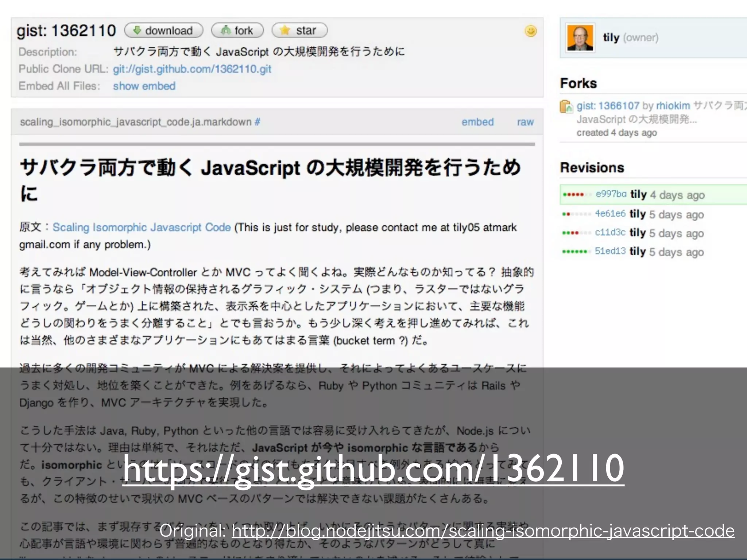Open forked gist: 1366107 link
The height and width of the screenshot is (560, 747).
(608, 106)
